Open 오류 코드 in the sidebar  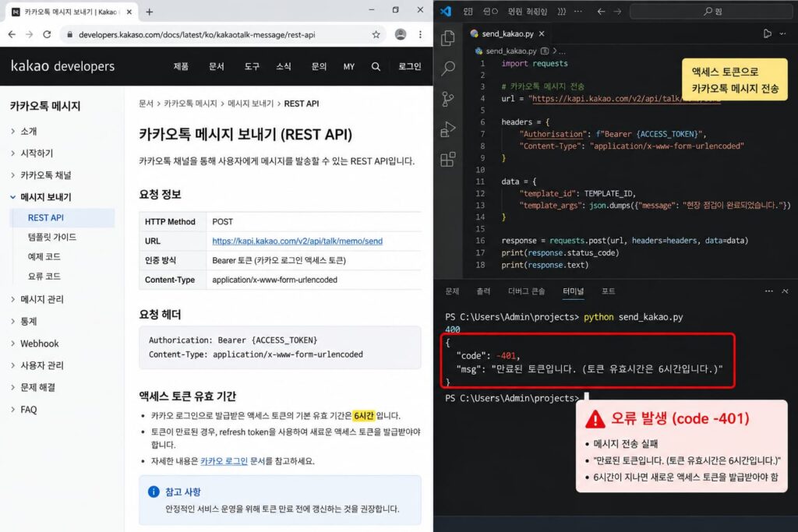[44, 277]
